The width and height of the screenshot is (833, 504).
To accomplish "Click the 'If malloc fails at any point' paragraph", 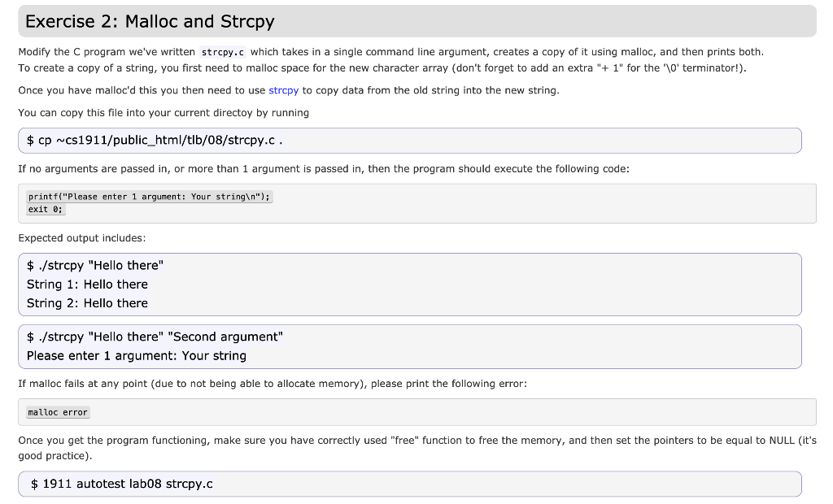I will tap(273, 384).
